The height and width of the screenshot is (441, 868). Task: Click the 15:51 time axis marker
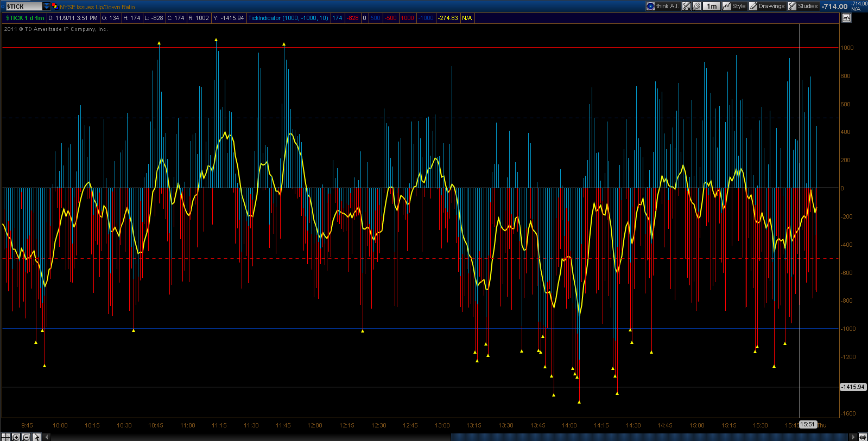[x=808, y=424]
